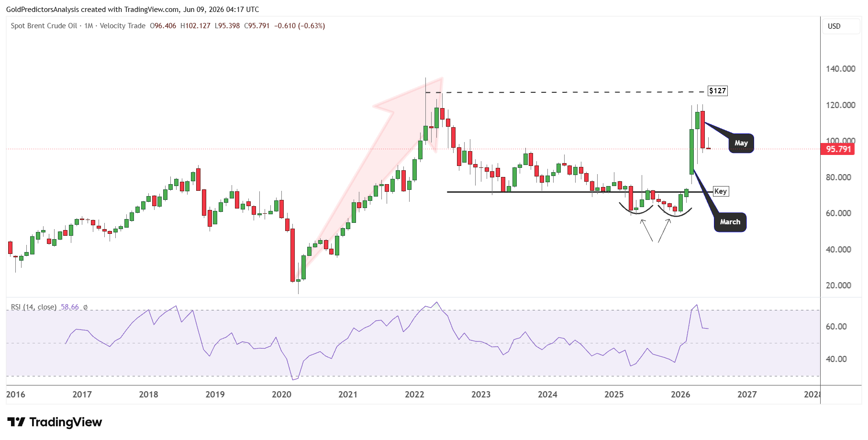
Task: Click the GoldPredictorsAnalysis attribution header text
Action: pyautogui.click(x=133, y=9)
